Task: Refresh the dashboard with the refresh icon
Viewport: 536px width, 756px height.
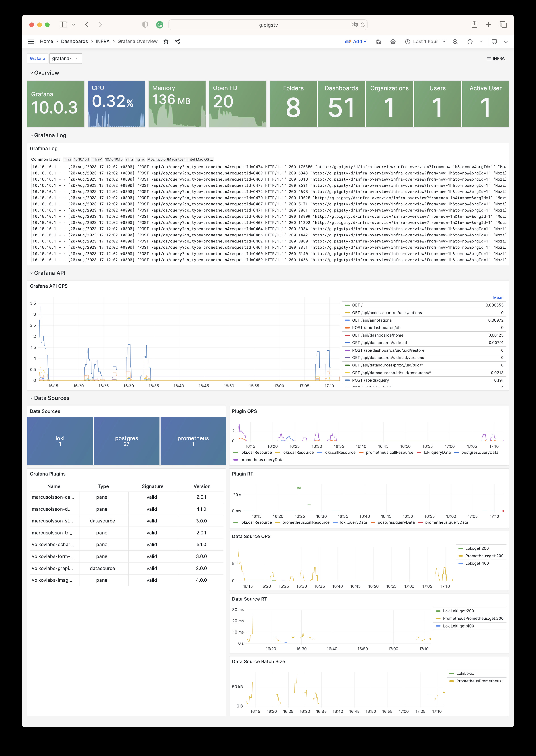Action: click(470, 42)
